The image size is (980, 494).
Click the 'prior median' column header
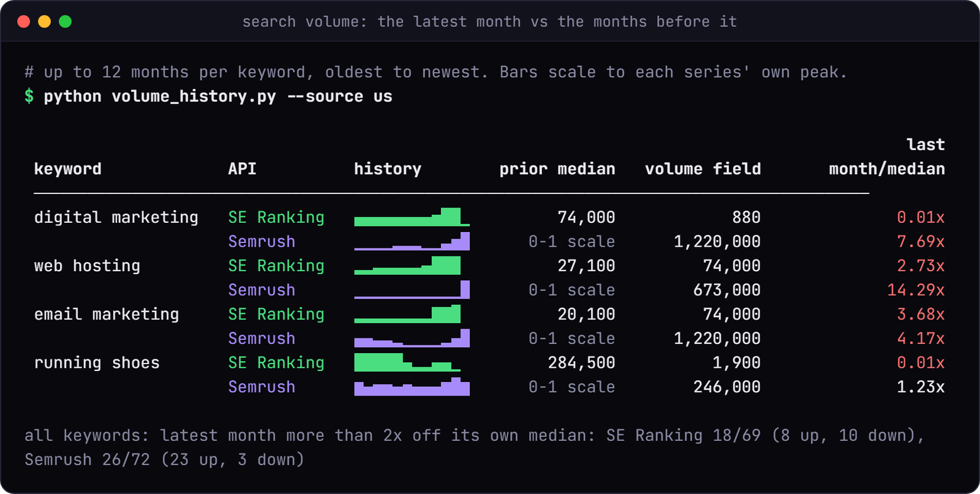(x=557, y=169)
